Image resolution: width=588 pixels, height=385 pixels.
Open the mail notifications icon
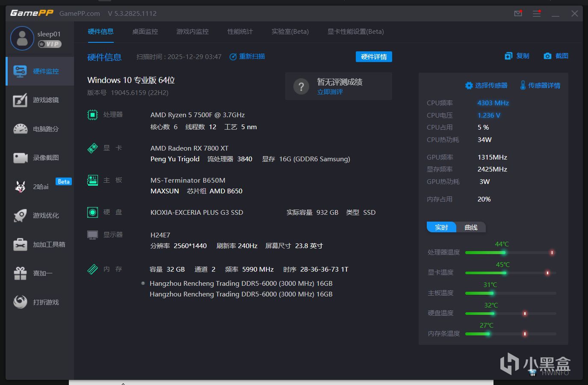(518, 13)
